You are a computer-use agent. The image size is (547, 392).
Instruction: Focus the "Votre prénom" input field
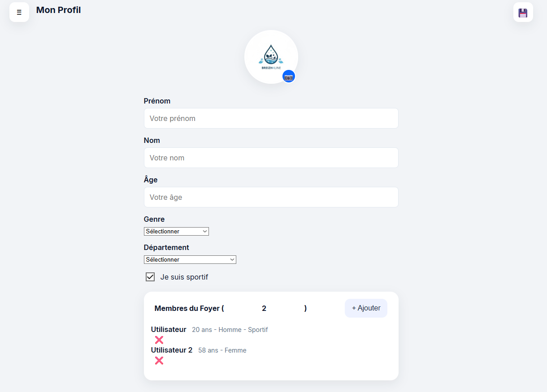271,119
